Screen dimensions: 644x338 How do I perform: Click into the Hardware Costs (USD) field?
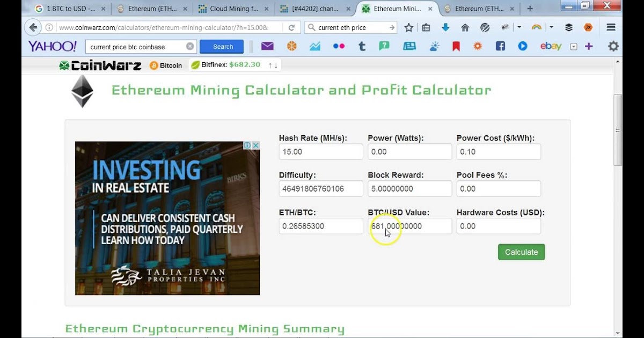499,226
